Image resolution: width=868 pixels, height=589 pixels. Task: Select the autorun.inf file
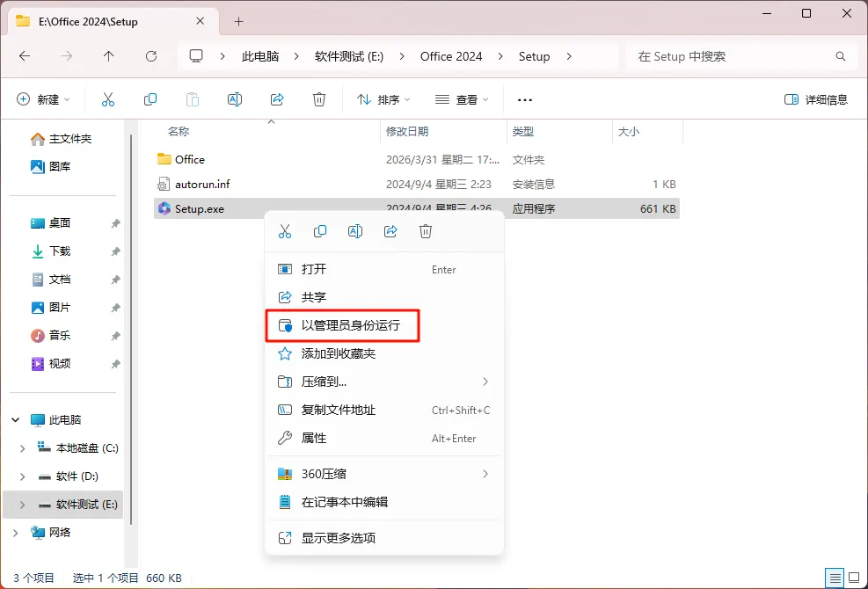coord(417,185)
